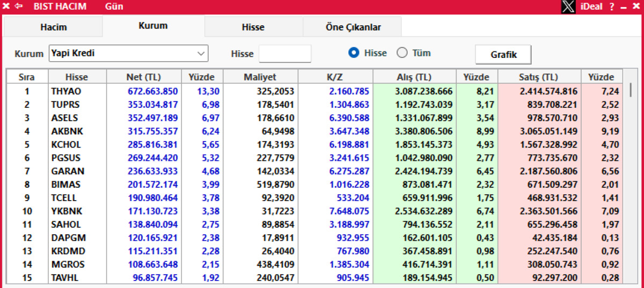This screenshot has width=644, height=288.
Task: Click net value 96.857.745
Action: (x=155, y=278)
